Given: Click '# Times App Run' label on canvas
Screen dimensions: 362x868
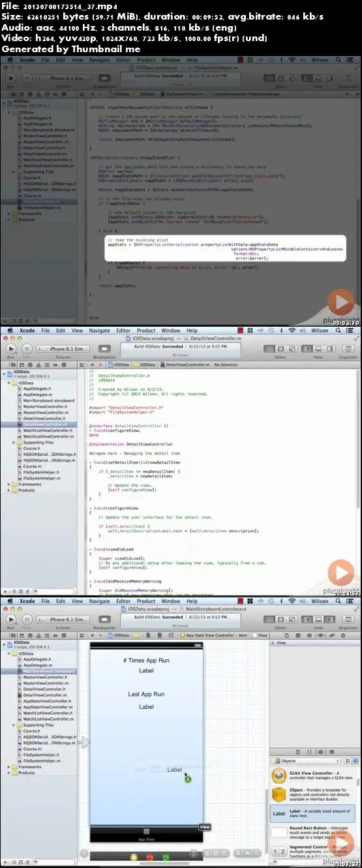Looking at the screenshot, I should [146, 660].
